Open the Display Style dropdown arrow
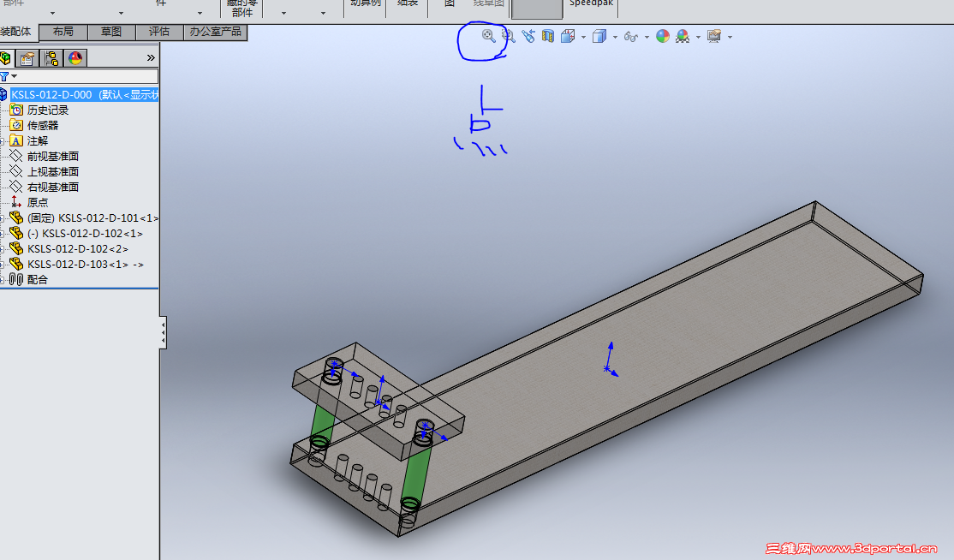Screen dimensions: 954x560 pyautogui.click(x=615, y=37)
